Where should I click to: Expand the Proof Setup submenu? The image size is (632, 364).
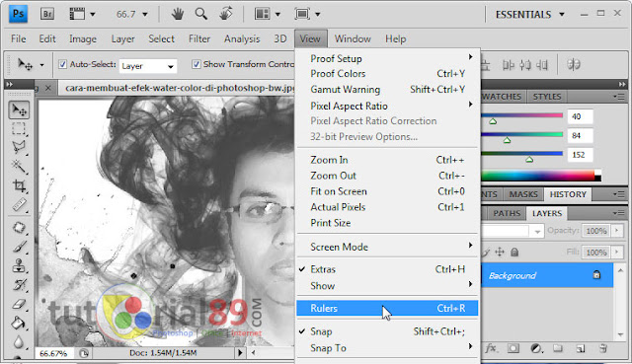387,58
